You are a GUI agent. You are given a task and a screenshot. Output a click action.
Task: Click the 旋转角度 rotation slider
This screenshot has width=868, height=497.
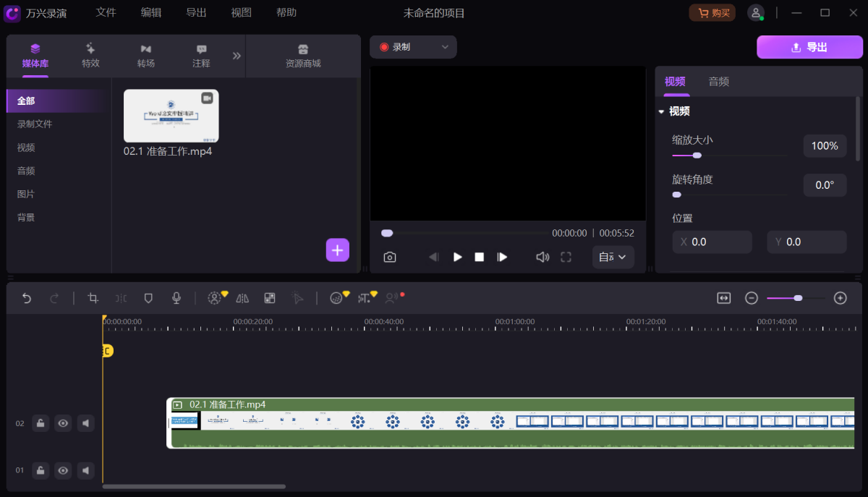pos(729,195)
